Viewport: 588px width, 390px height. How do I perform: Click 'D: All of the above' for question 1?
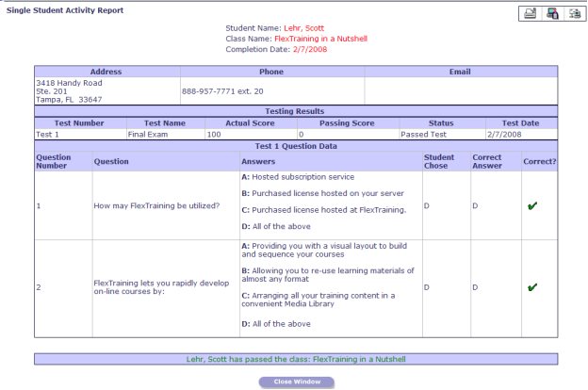276,226
